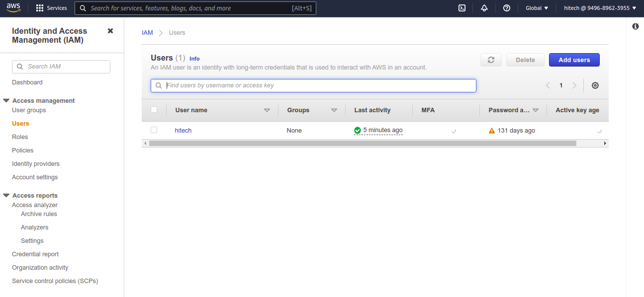
Task: Click the MFA column header
Action: point(428,110)
